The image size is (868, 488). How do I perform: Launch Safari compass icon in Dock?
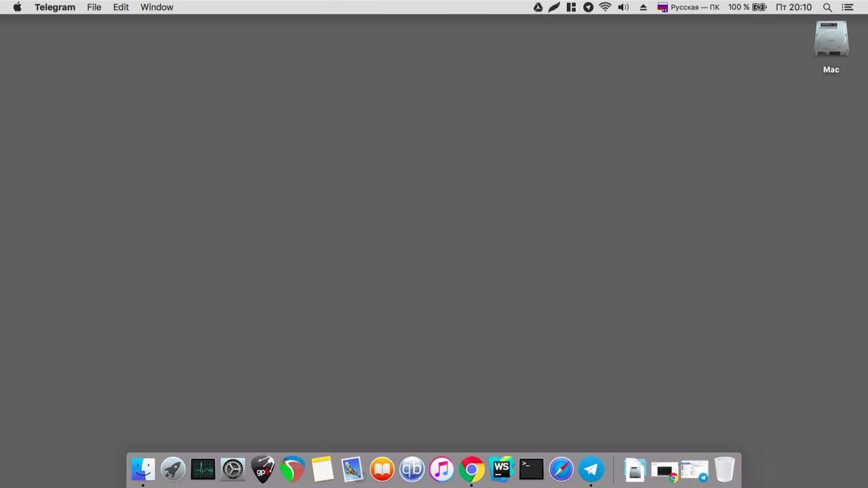[x=561, y=469]
